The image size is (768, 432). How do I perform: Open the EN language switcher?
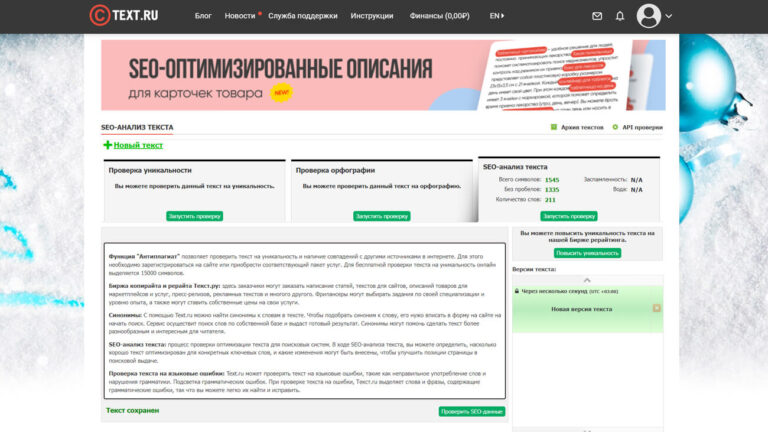497,16
